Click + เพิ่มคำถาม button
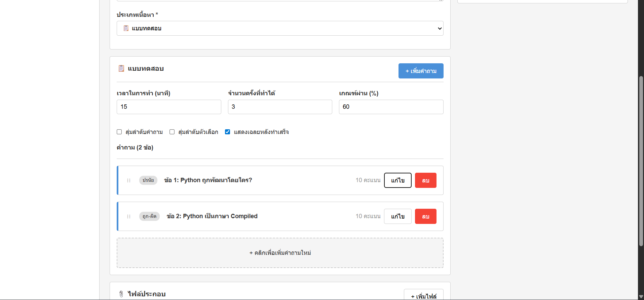Viewport: 644px width, 300px height. pyautogui.click(x=421, y=71)
